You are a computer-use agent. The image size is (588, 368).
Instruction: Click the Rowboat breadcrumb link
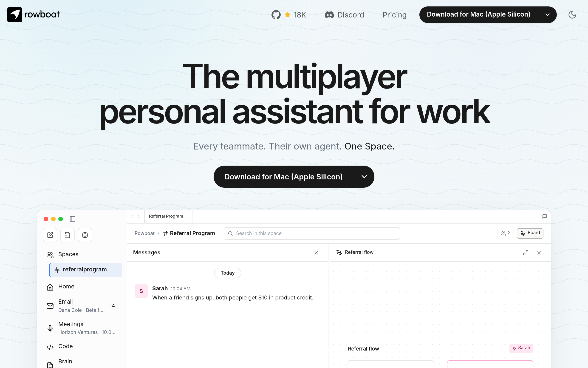(144, 233)
